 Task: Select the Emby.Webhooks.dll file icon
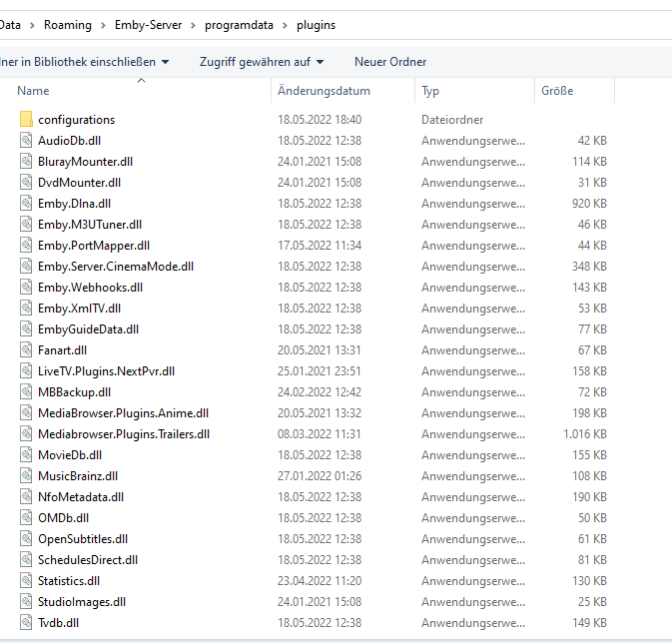26,288
